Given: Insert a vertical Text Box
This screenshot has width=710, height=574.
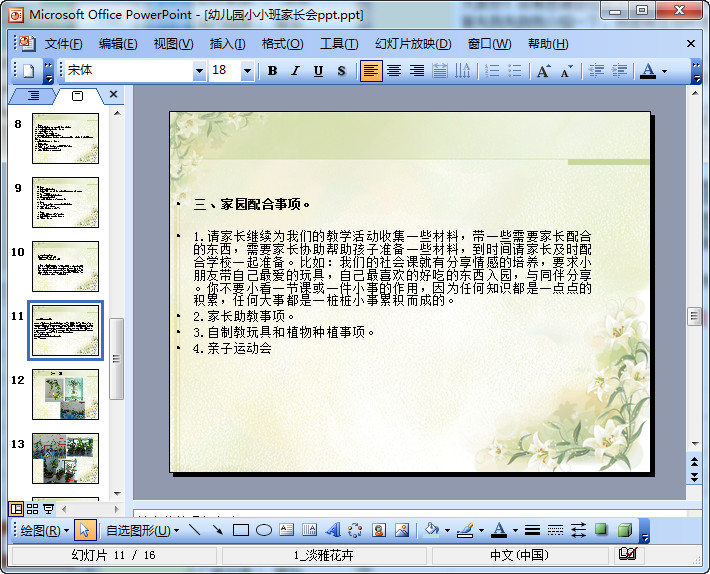Looking at the screenshot, I should pyautogui.click(x=310, y=530).
